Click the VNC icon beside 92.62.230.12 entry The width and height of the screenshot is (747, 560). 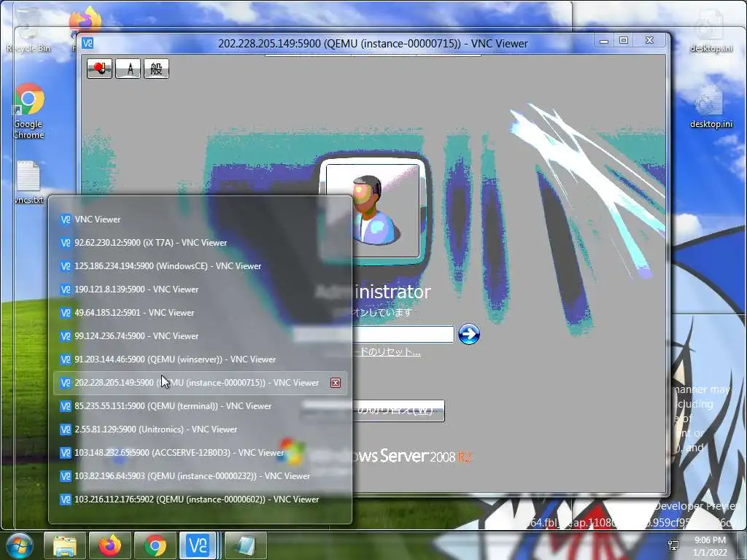click(x=65, y=243)
